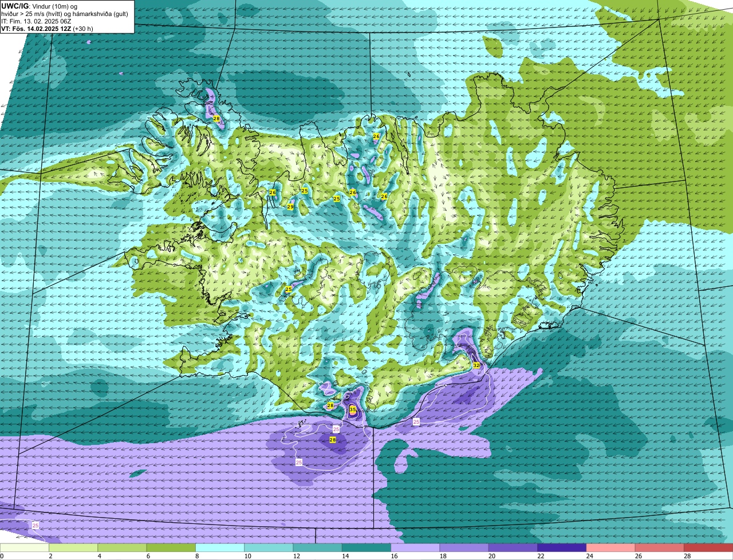Pick the 14–16 m/s dark teal swatch

pos(366,548)
